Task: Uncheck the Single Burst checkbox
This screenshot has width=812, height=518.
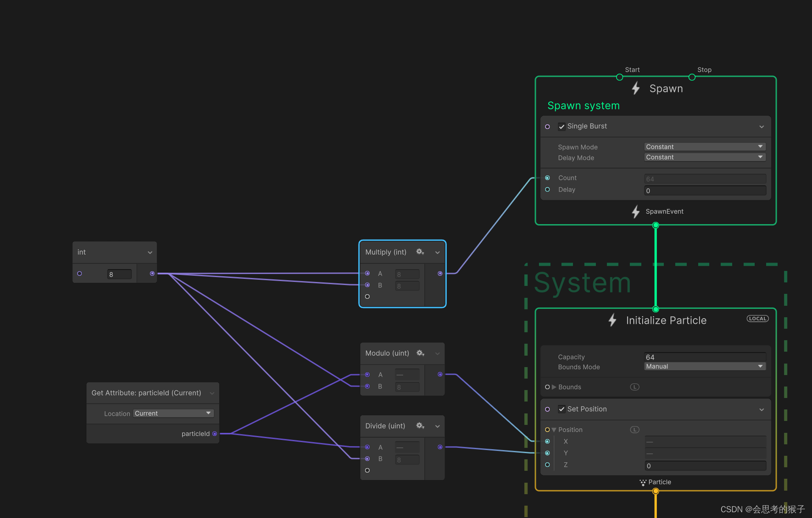Action: pos(561,126)
